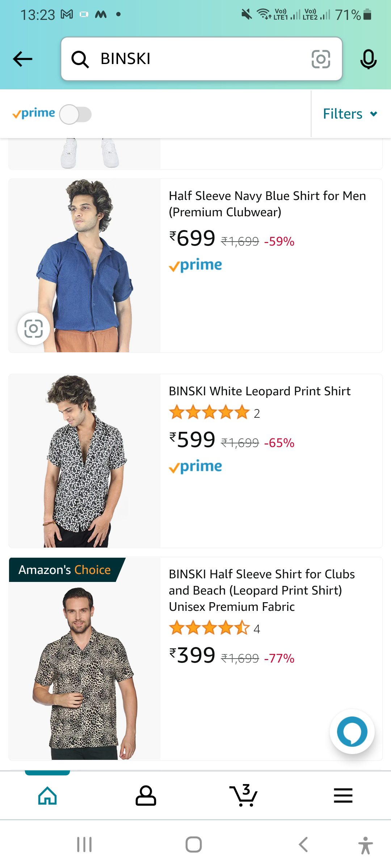This screenshot has width=391, height=868.
Task: Tap visual search icon on navy shirt image
Action: click(34, 329)
